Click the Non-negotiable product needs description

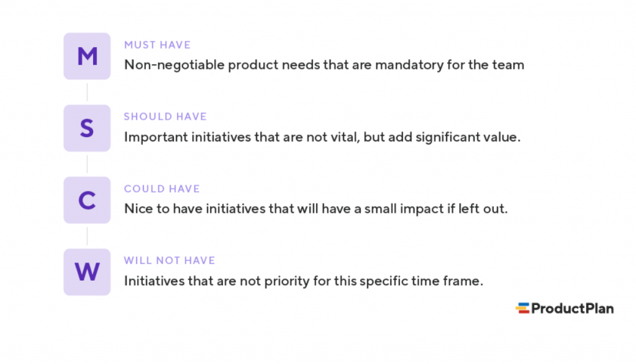(x=324, y=65)
